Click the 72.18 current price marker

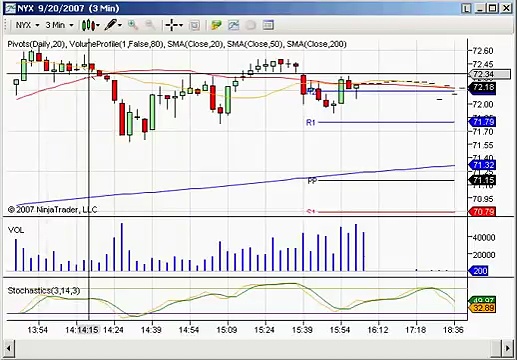click(x=483, y=88)
